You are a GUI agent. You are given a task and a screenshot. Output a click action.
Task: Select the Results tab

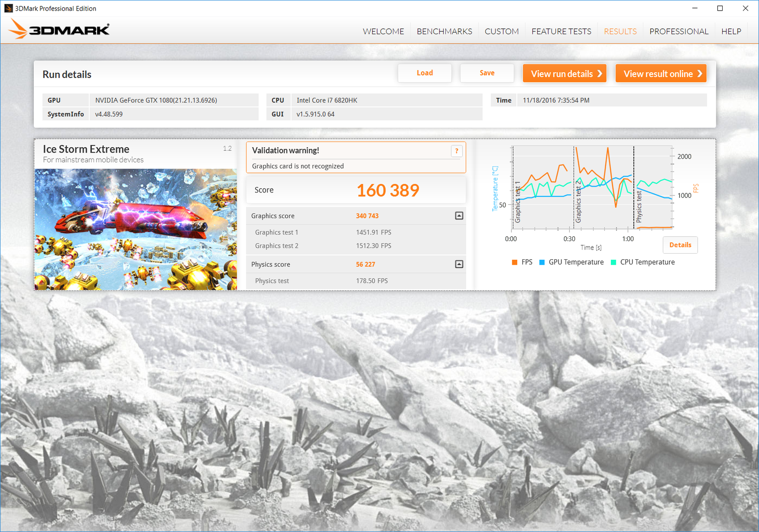coord(620,31)
